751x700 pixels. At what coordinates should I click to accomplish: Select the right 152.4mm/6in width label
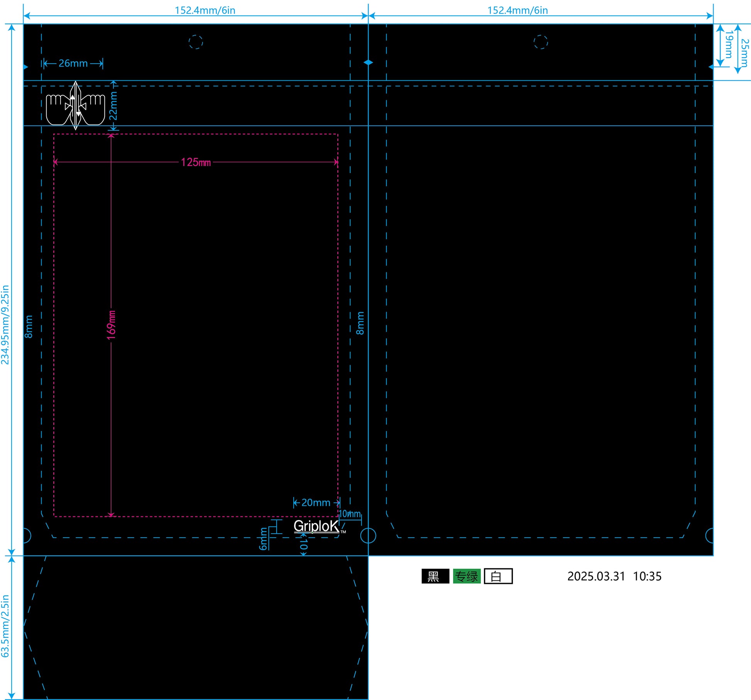point(518,10)
